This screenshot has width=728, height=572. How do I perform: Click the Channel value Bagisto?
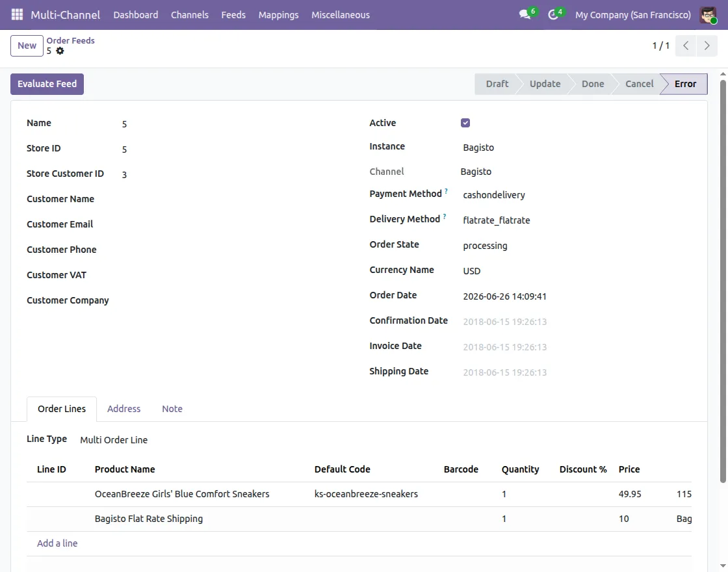coord(476,172)
